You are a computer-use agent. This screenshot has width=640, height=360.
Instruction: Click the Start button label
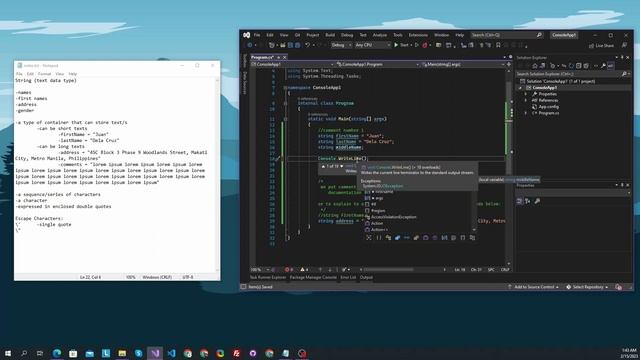[x=404, y=45]
